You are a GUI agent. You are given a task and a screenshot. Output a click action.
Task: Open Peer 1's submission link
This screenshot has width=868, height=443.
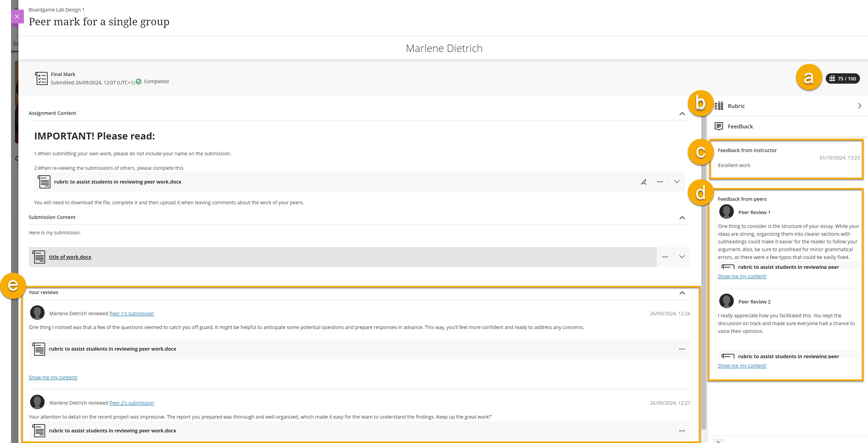pos(131,314)
